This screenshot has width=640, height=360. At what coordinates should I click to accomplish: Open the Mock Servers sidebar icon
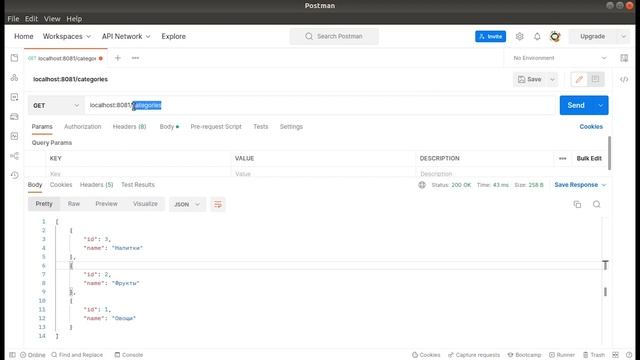click(x=14, y=117)
